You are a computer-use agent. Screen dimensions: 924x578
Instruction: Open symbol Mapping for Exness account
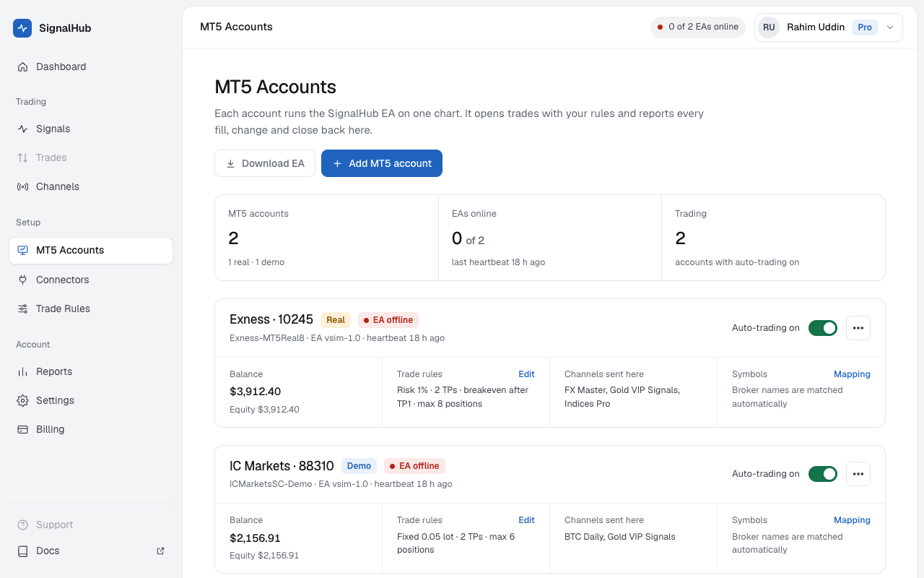852,374
